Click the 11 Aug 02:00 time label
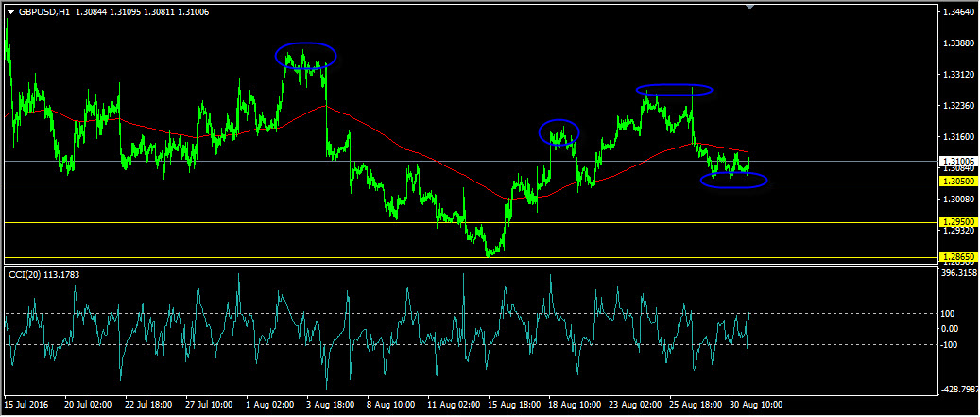Image resolution: width=980 pixels, height=417 pixels. pyautogui.click(x=452, y=405)
